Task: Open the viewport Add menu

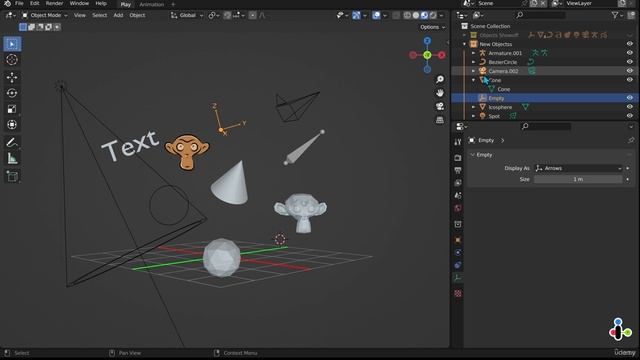Action: [118, 16]
